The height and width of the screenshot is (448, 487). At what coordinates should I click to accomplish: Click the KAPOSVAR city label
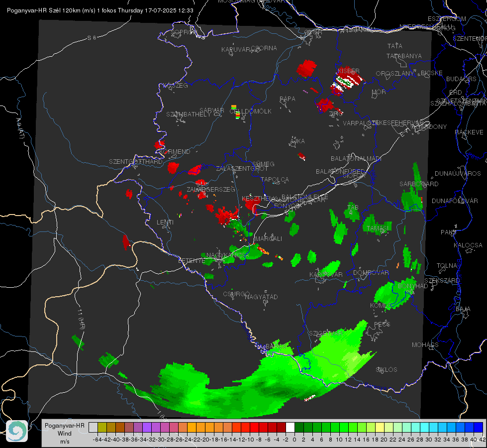(326, 274)
